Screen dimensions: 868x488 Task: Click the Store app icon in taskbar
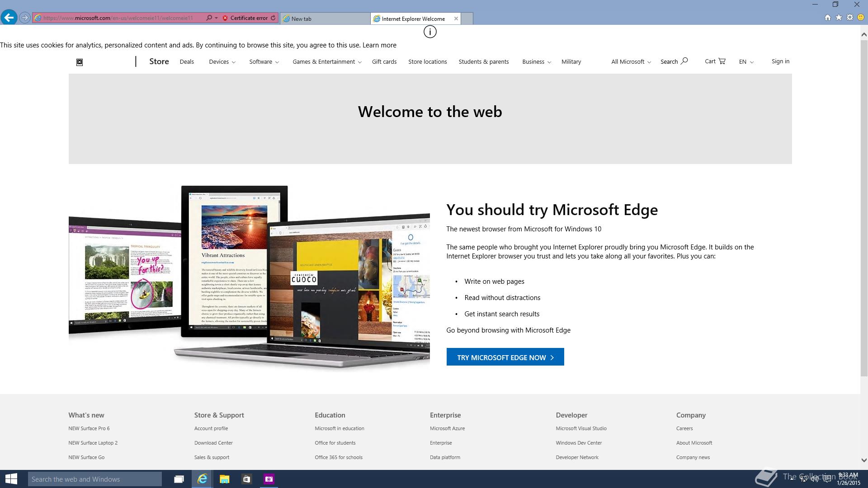[246, 479]
